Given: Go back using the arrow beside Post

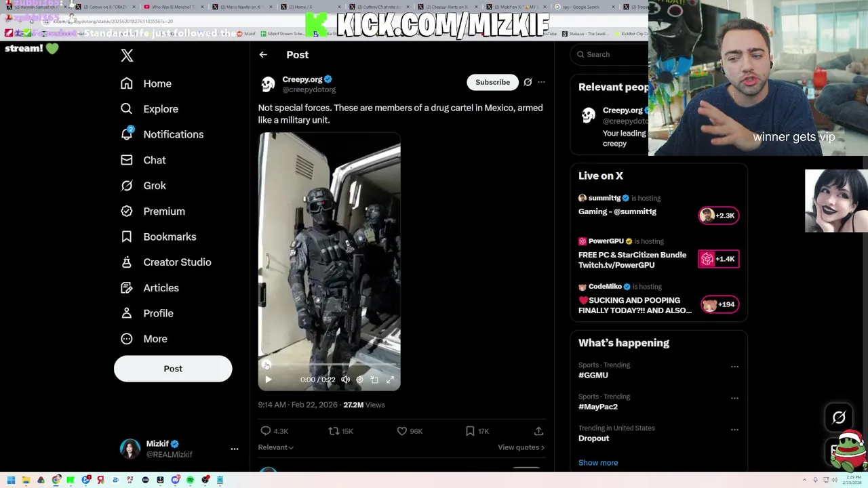Looking at the screenshot, I should coord(263,55).
